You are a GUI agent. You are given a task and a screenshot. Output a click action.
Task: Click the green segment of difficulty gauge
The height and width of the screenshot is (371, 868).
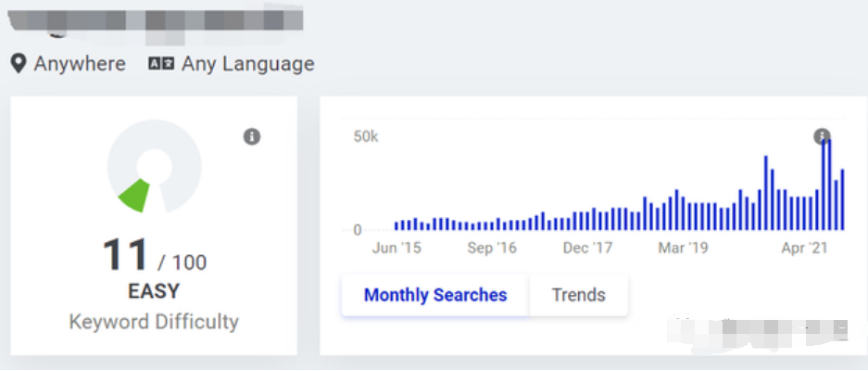point(134,195)
